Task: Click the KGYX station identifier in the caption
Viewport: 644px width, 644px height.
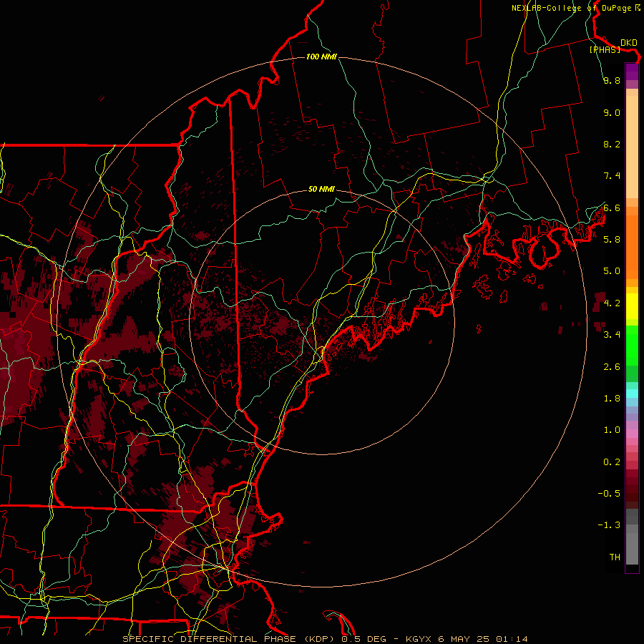Action: (419, 639)
